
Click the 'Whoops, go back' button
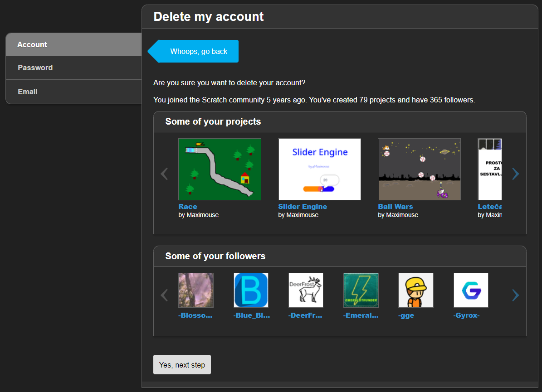click(193, 52)
